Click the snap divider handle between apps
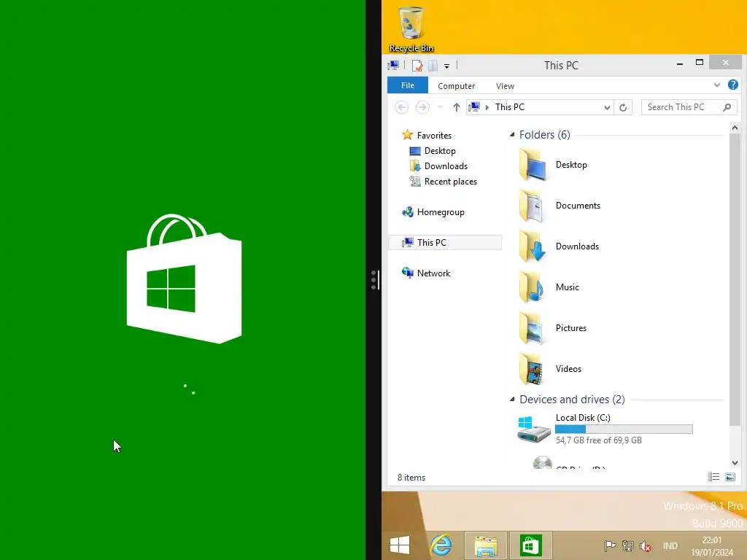Viewport: 747px width, 560px height. point(373,280)
